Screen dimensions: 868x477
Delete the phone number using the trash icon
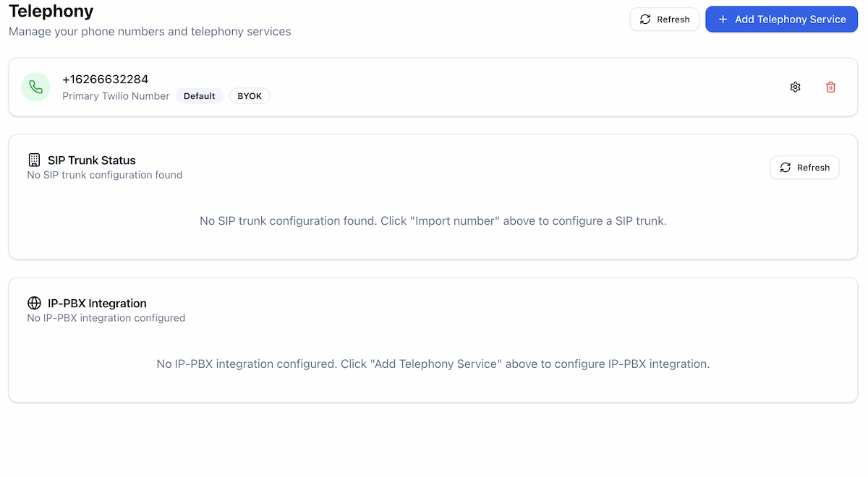[830, 87]
